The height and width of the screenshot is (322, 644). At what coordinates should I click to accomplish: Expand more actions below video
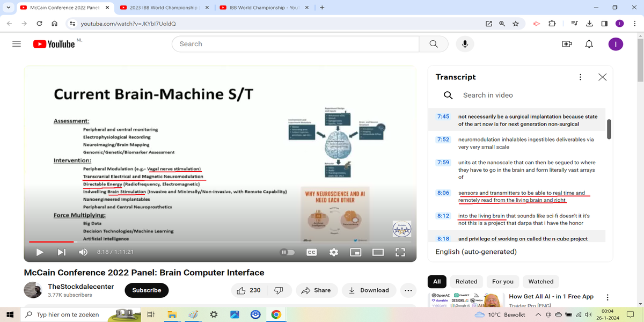point(408,290)
